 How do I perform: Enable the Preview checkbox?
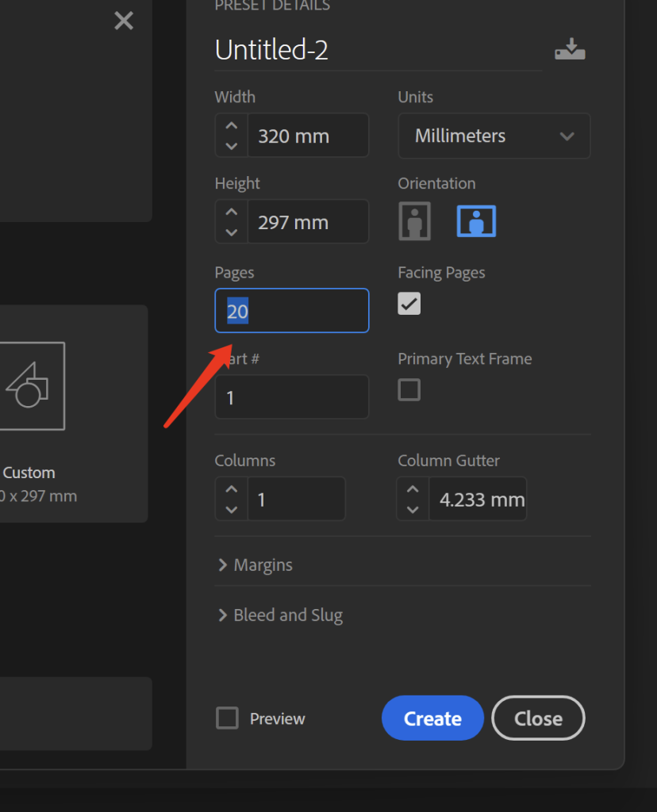click(x=228, y=718)
